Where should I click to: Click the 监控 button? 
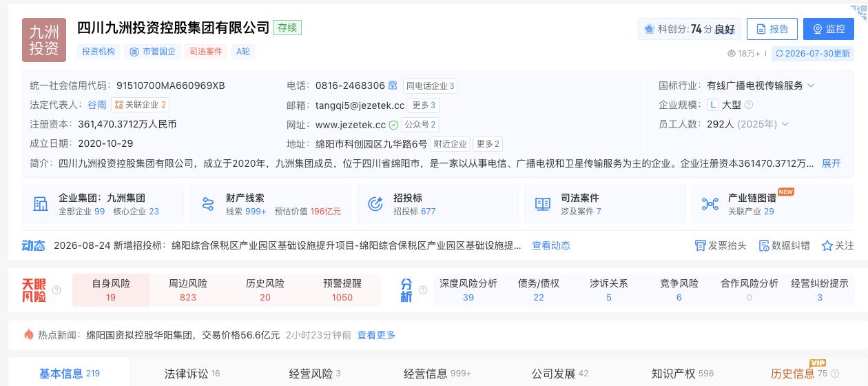[x=828, y=29]
